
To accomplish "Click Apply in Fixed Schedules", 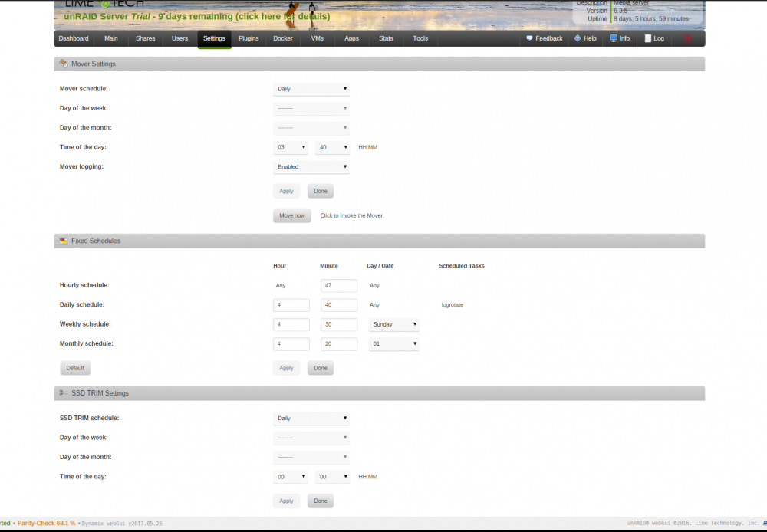I will tap(286, 368).
